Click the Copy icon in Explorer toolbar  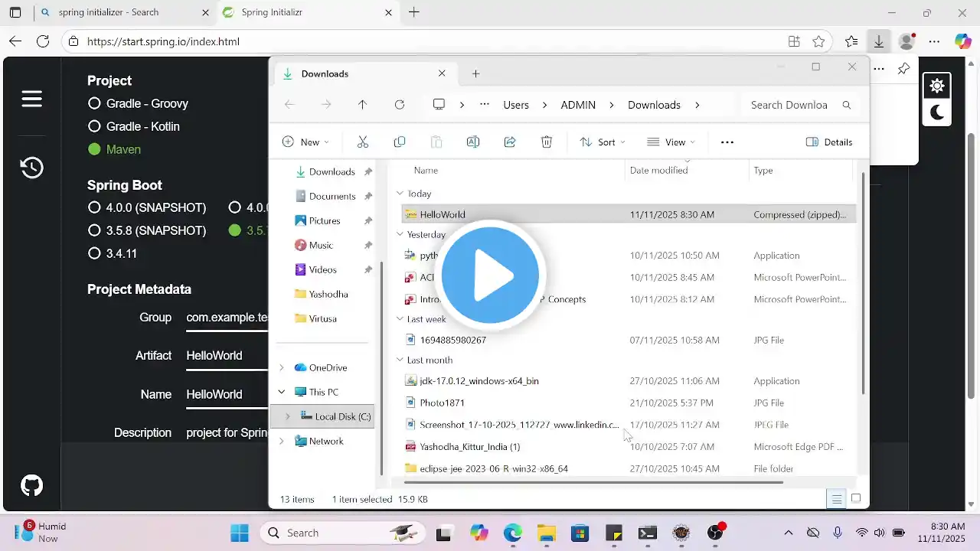[400, 142]
